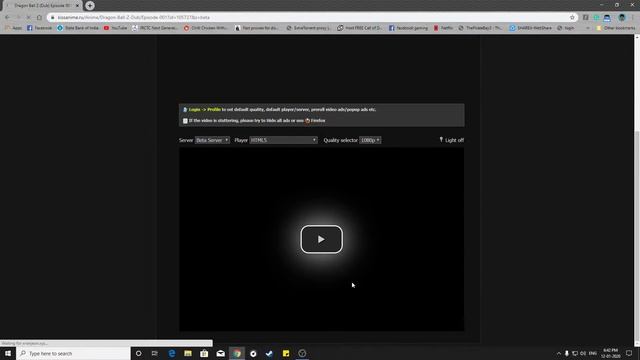Click the taskbar search box 'Type here to search'

pos(73,353)
